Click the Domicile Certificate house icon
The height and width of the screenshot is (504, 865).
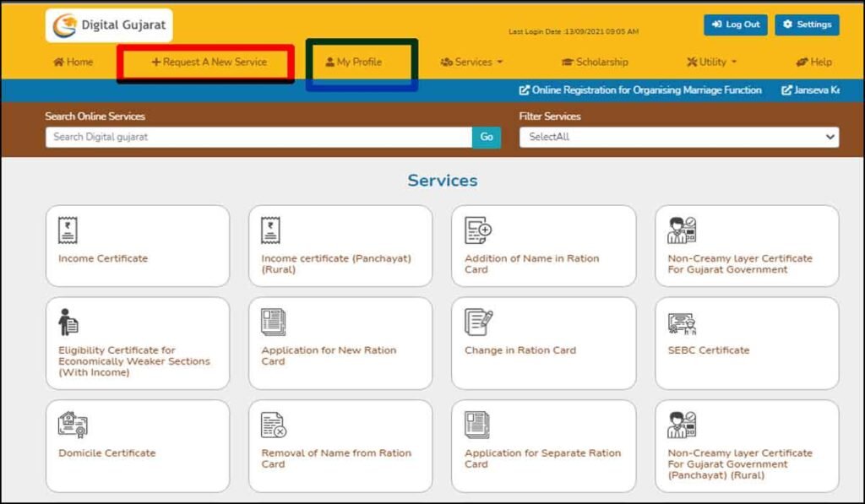(x=73, y=425)
